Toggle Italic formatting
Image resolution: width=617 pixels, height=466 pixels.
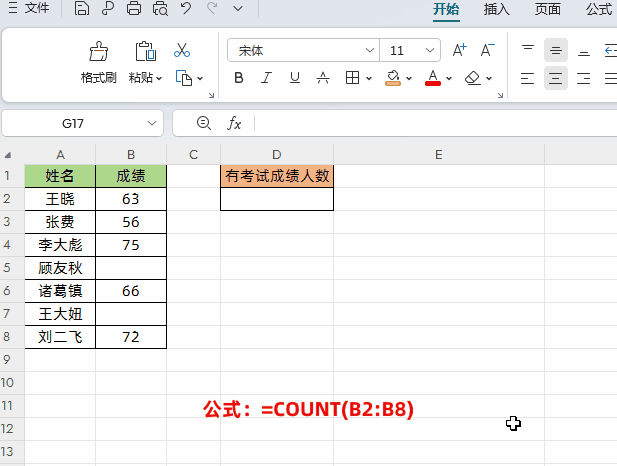click(267, 78)
